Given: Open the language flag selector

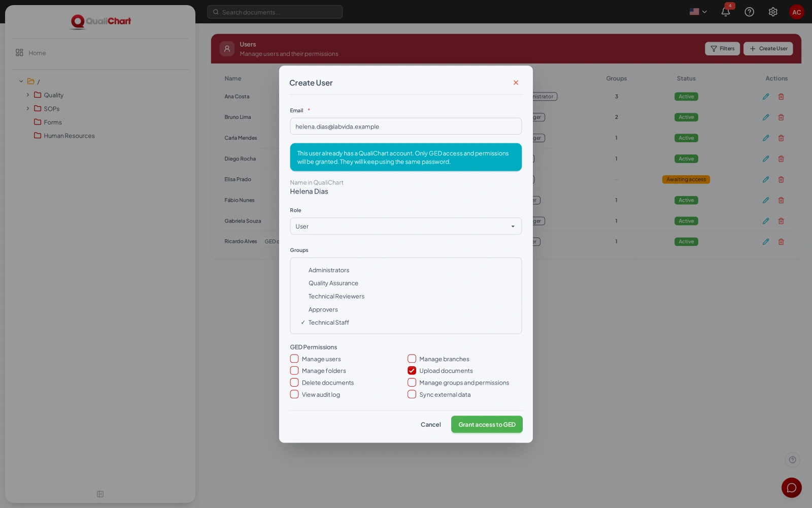Looking at the screenshot, I should pyautogui.click(x=698, y=12).
